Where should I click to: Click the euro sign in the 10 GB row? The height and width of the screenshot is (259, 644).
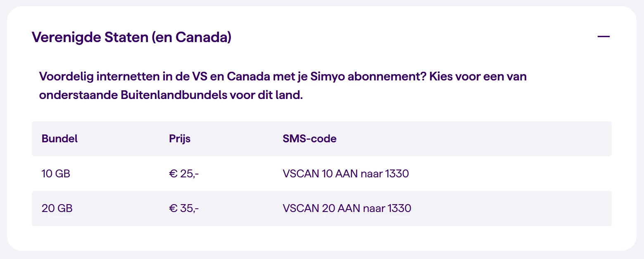[x=173, y=174]
